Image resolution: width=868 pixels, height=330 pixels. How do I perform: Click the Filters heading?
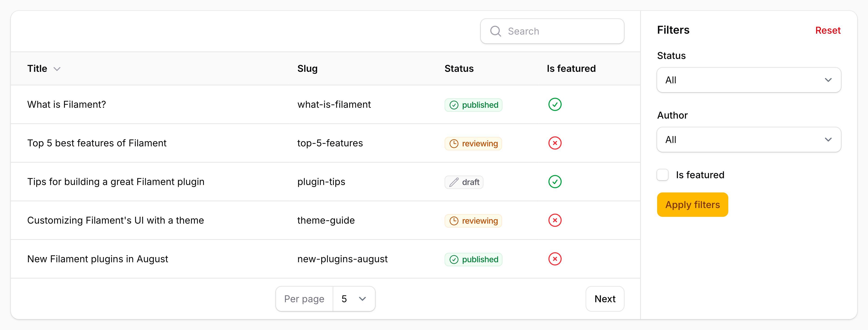(x=673, y=30)
